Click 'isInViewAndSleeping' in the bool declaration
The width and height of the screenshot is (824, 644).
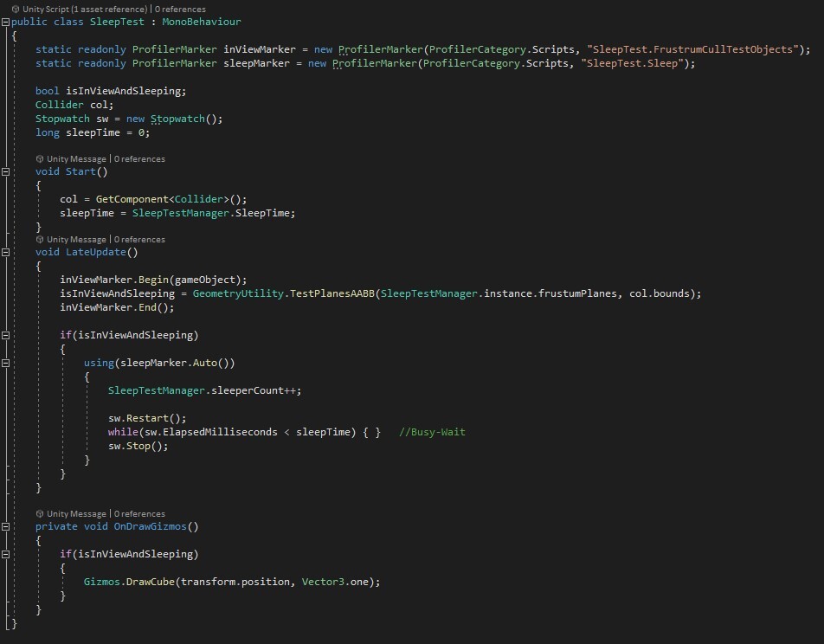click(123, 91)
